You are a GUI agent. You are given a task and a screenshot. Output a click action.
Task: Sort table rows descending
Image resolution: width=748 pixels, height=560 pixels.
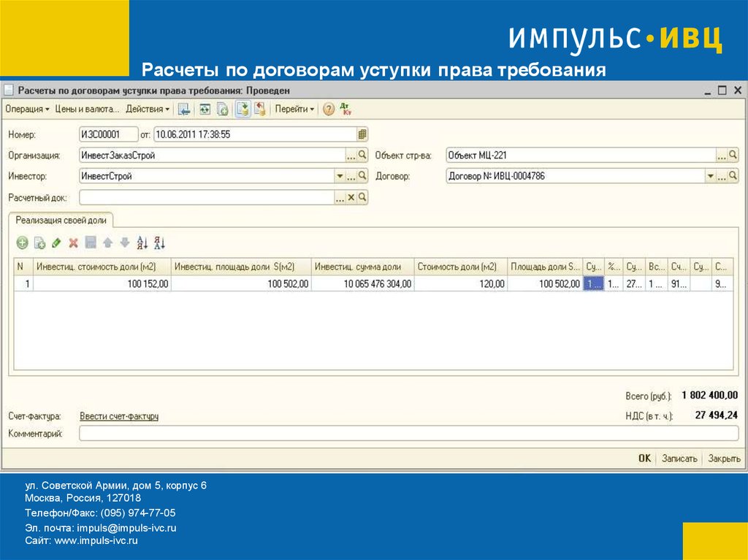point(160,243)
